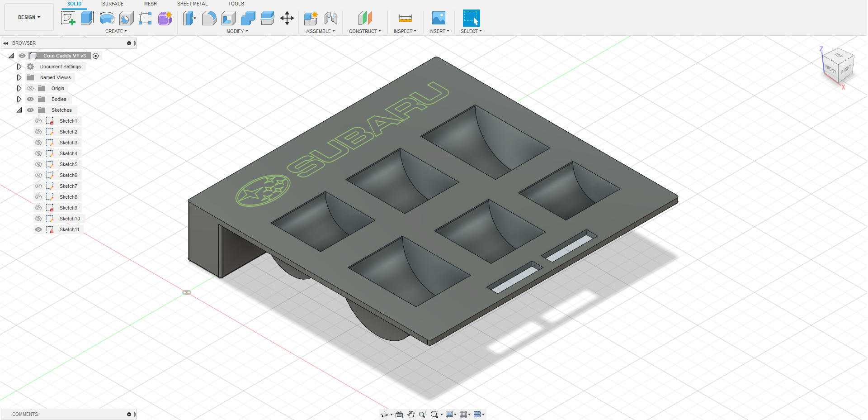
Task: Open the ASSEMBLE dropdown menu
Action: coord(321,31)
